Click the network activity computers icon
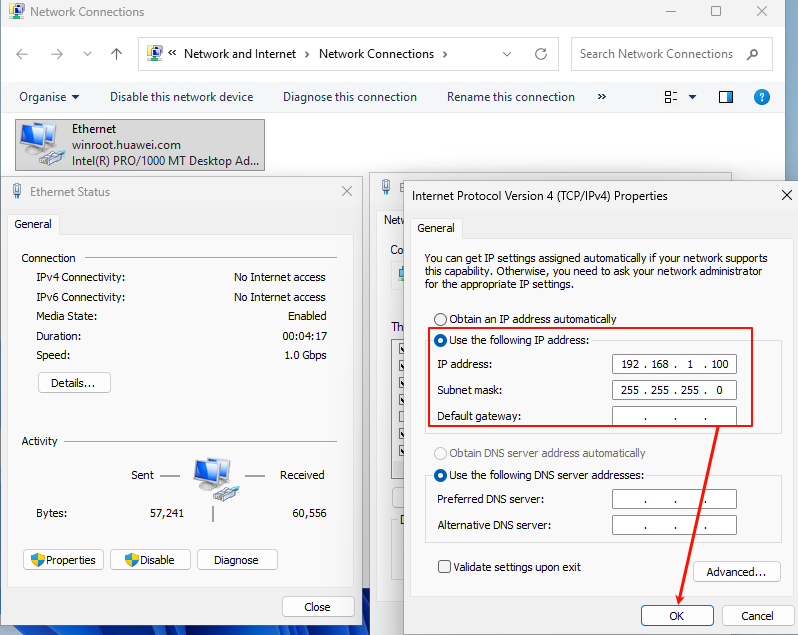The height and width of the screenshot is (635, 798). (x=216, y=478)
